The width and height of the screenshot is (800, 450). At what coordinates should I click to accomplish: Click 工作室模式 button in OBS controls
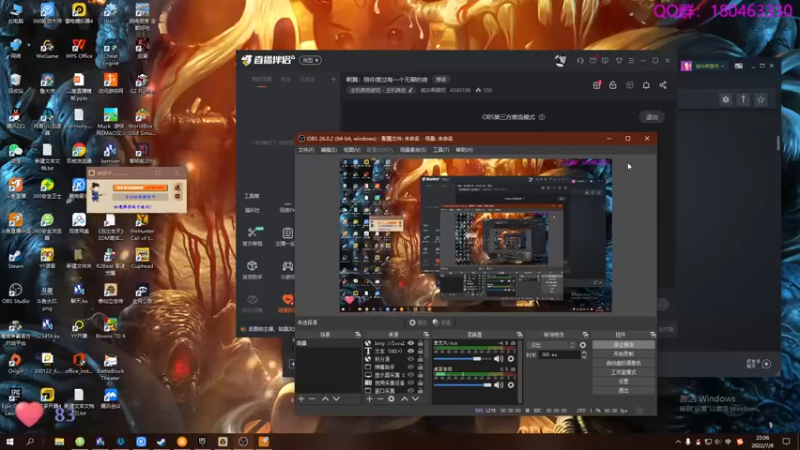(x=623, y=372)
